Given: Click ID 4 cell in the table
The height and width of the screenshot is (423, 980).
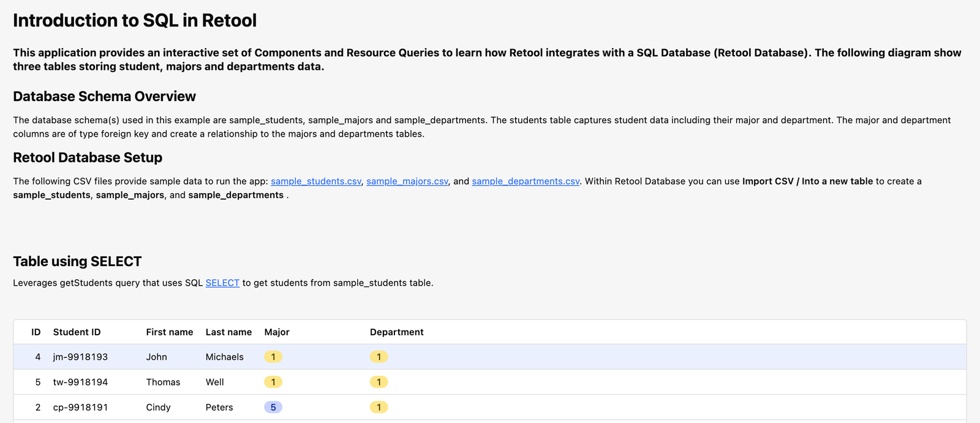Looking at the screenshot, I should coord(38,357).
